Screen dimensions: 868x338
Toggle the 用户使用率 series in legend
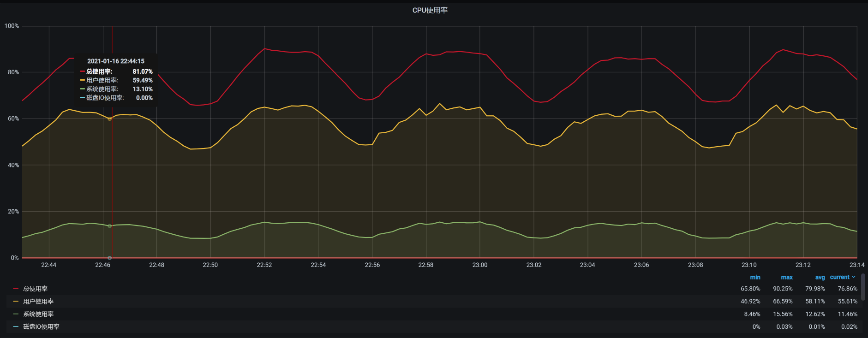[x=38, y=302]
